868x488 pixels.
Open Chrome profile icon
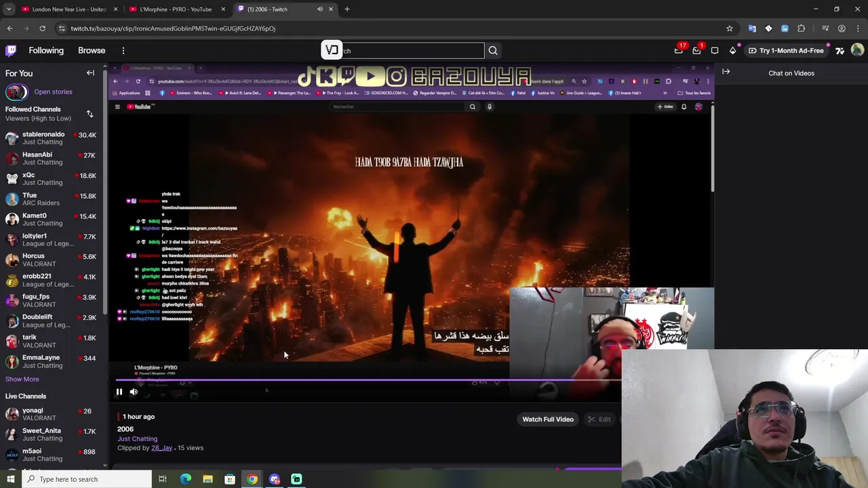point(842,28)
